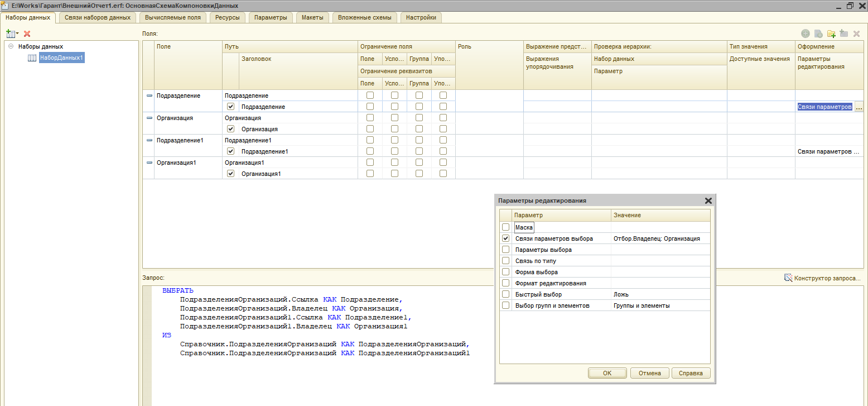Viewport: 868px width, 406px height.
Task: Click the row marker icon beside Подразделение1 field
Action: (x=149, y=140)
